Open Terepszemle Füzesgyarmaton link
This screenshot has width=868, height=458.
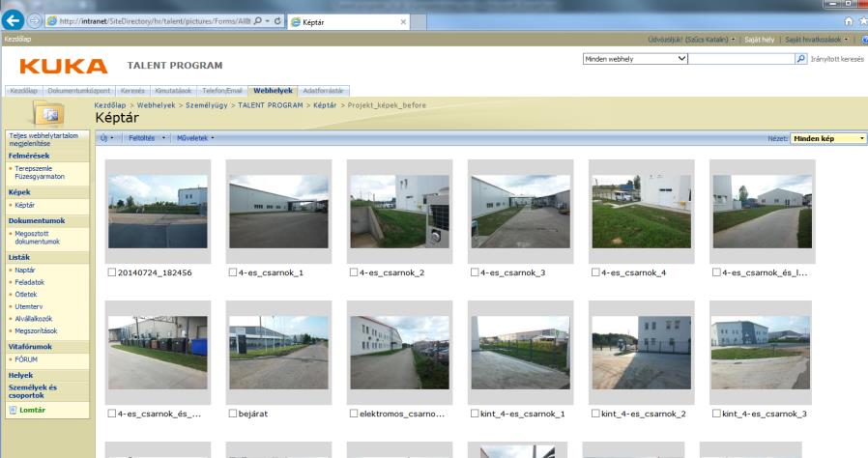click(x=40, y=173)
